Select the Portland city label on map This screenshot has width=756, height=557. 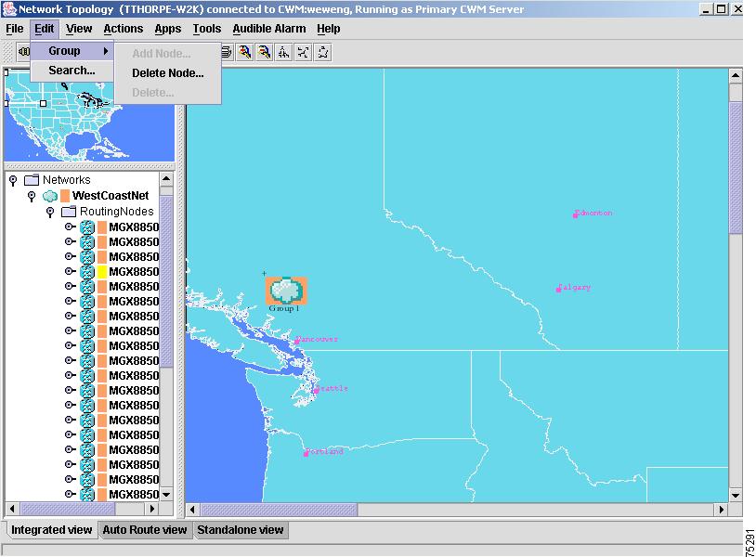point(324,451)
